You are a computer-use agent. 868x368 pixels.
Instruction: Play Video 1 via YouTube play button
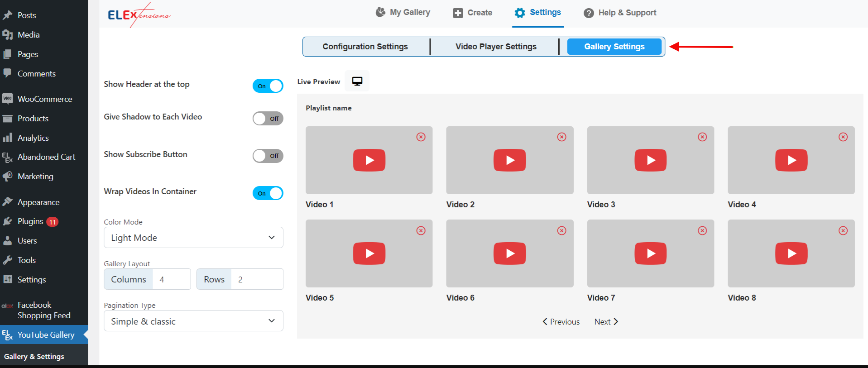(369, 160)
